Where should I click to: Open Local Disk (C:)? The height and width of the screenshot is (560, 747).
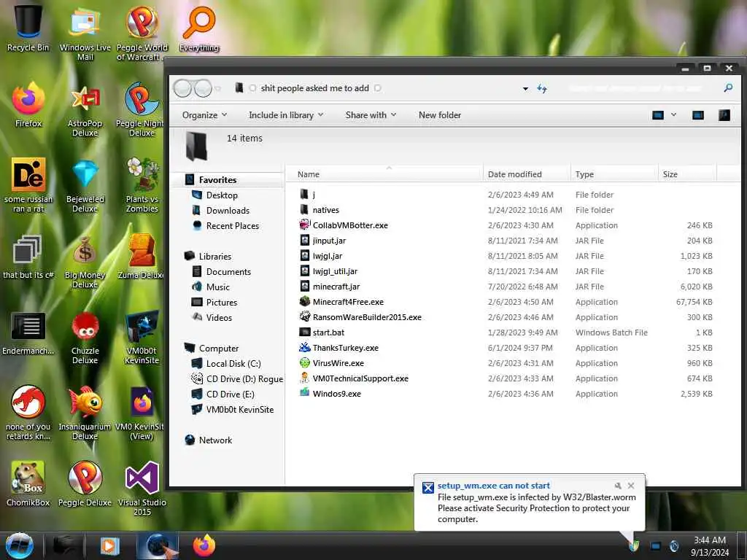pyautogui.click(x=233, y=364)
